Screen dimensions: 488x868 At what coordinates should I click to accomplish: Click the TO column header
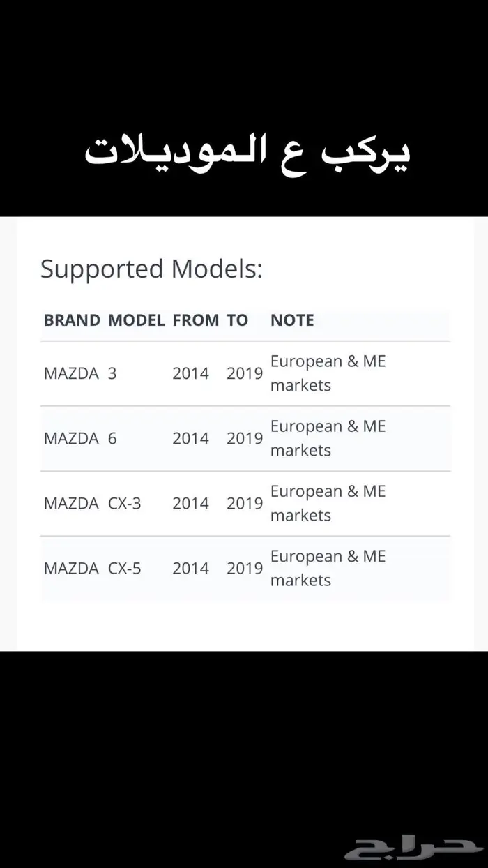pyautogui.click(x=237, y=320)
